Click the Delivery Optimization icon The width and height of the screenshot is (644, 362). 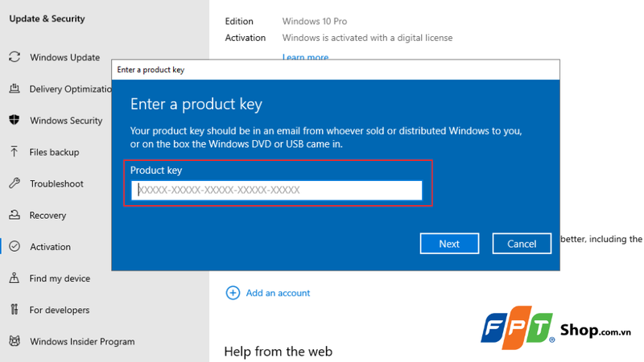(x=14, y=88)
